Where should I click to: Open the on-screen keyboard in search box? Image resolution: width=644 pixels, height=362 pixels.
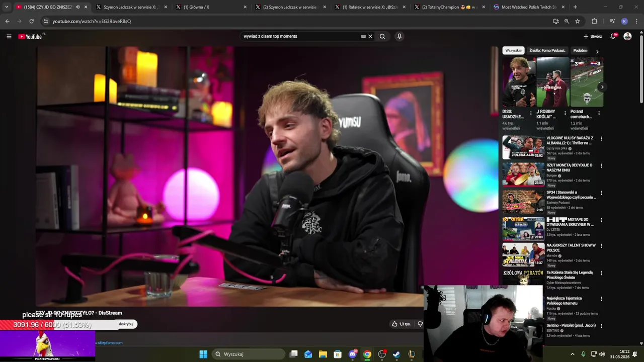363,36
